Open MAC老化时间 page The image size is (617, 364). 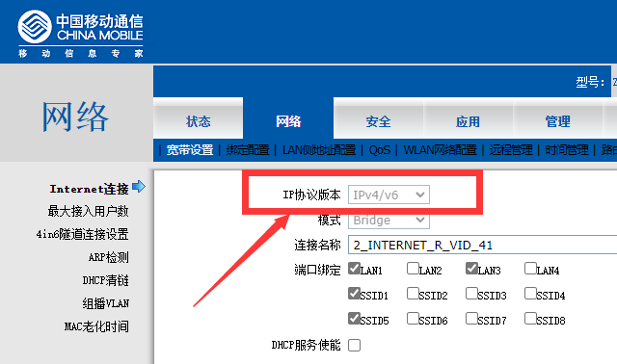click(x=96, y=326)
